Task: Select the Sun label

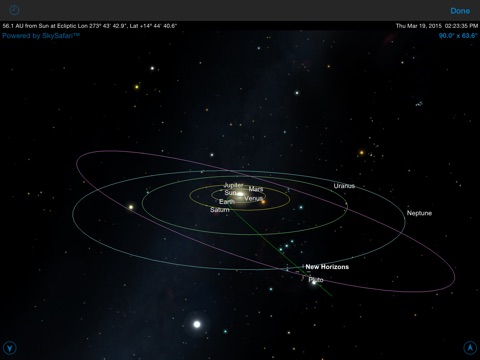Action: (x=230, y=193)
